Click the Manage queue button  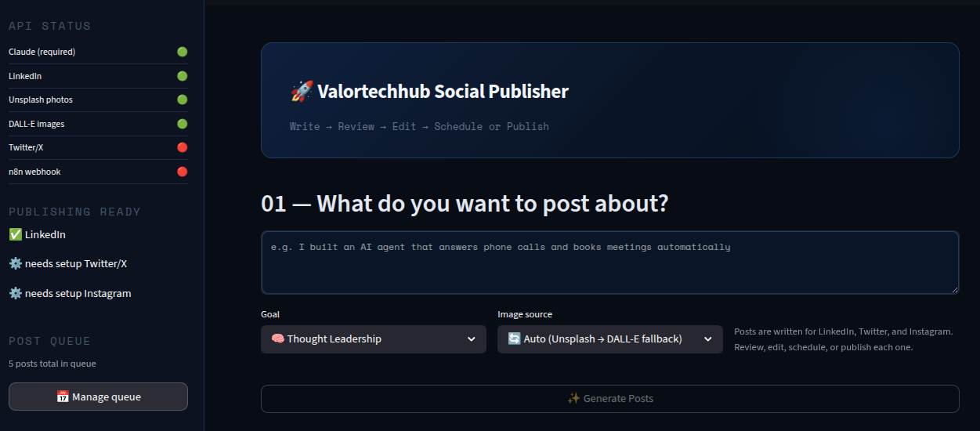tap(98, 397)
